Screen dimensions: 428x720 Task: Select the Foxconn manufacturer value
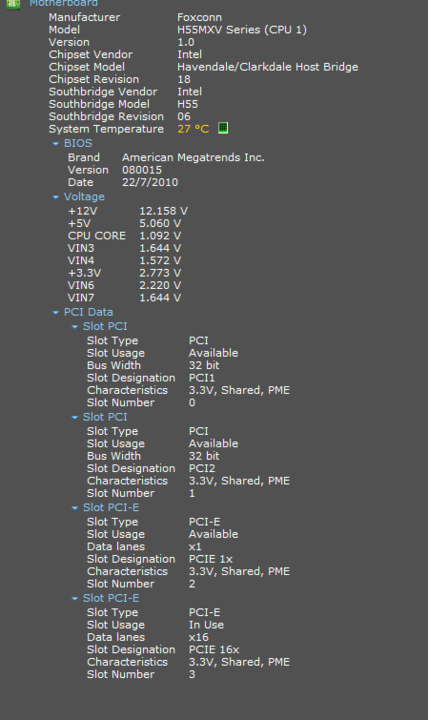[x=200, y=17]
